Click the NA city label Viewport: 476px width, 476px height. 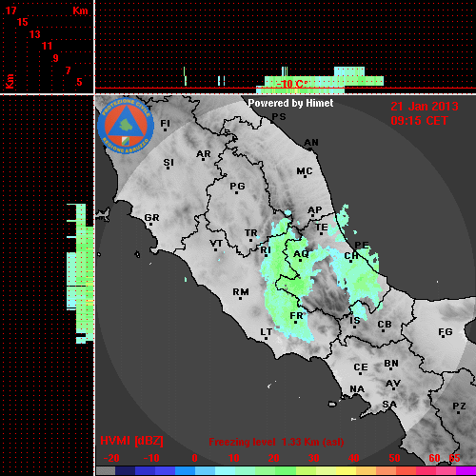357,389
